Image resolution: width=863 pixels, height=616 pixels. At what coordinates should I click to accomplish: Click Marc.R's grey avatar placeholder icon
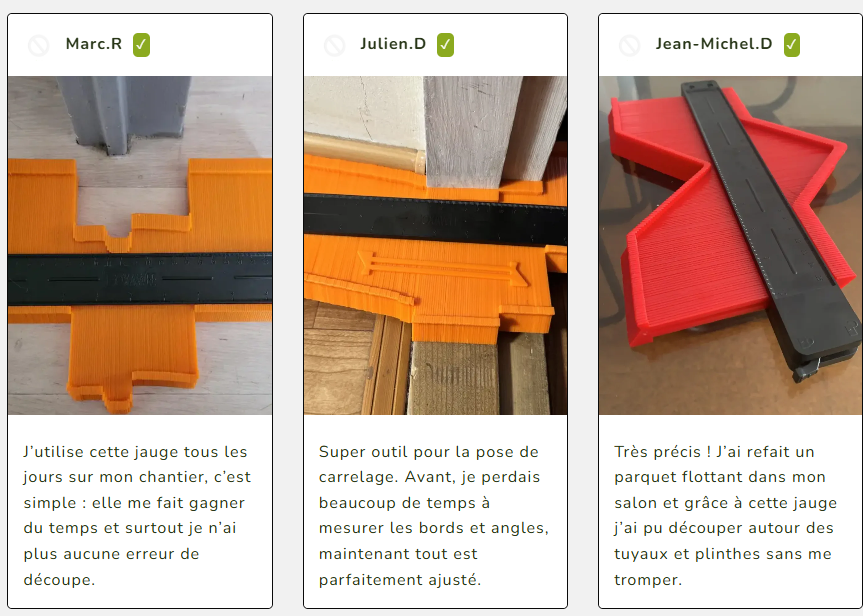pos(39,45)
